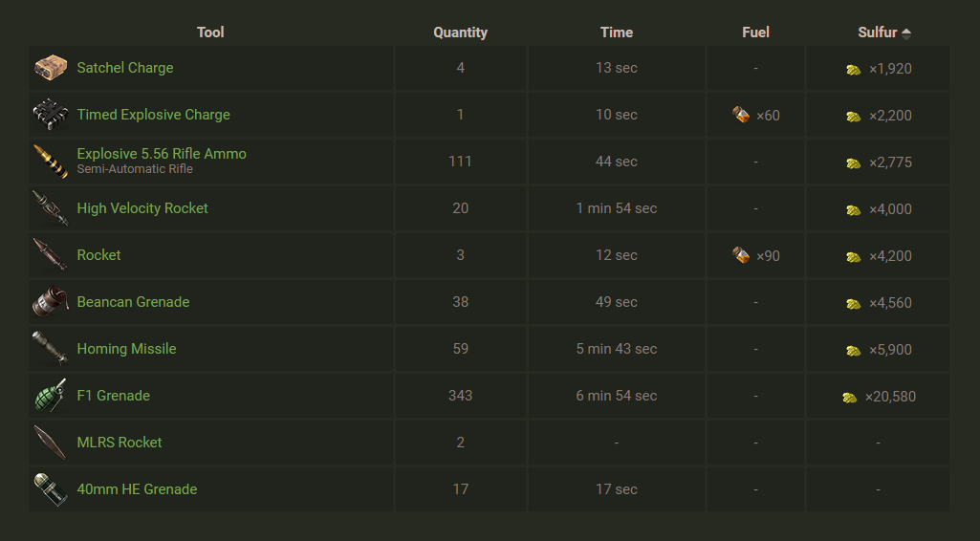This screenshot has height=541, width=980.
Task: Click the MLRS Rocket icon
Action: (50, 443)
